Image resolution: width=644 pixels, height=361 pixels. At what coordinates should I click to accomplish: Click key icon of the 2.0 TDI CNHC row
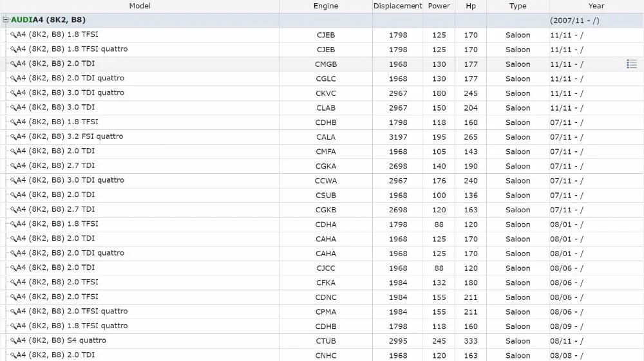click(13, 356)
